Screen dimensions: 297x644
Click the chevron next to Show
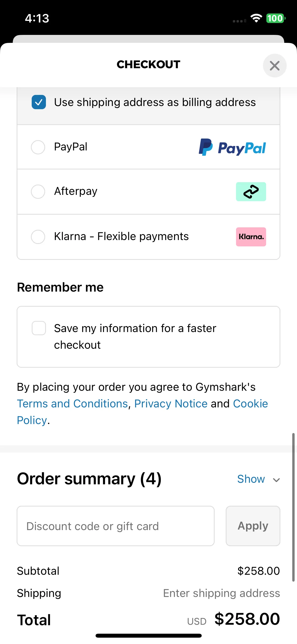276,480
